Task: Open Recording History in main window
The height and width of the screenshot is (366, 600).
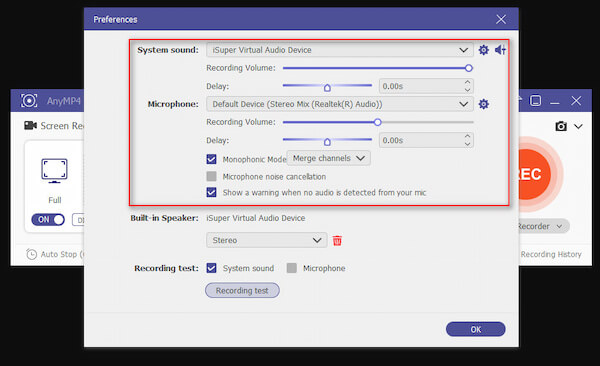Action: pos(551,254)
